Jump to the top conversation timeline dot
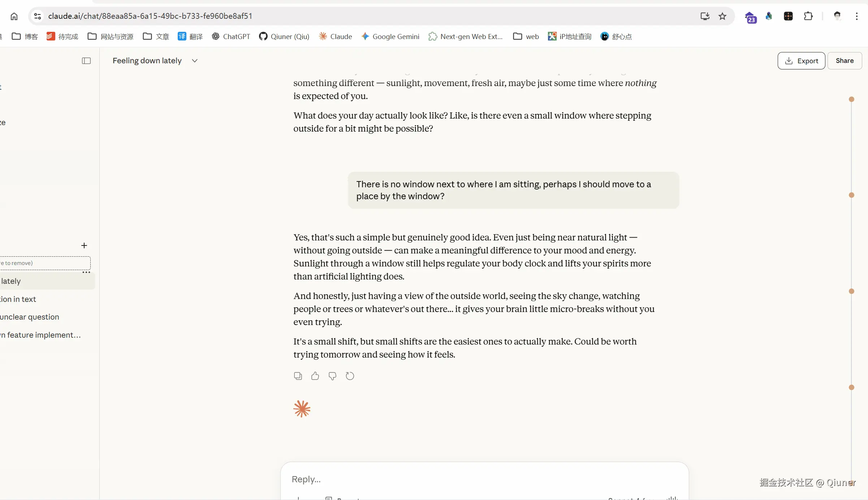 coord(851,99)
